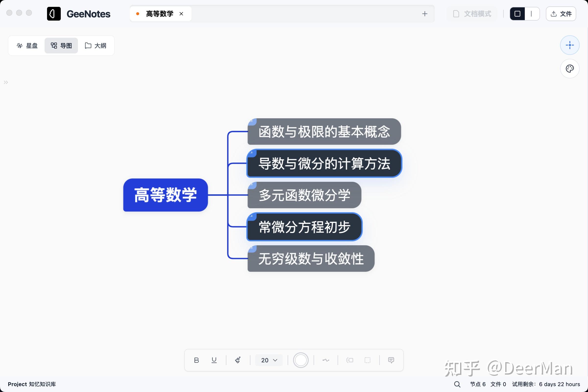Click the dashed boundary box icon
Viewport: 588px width, 392px height.
(x=367, y=360)
